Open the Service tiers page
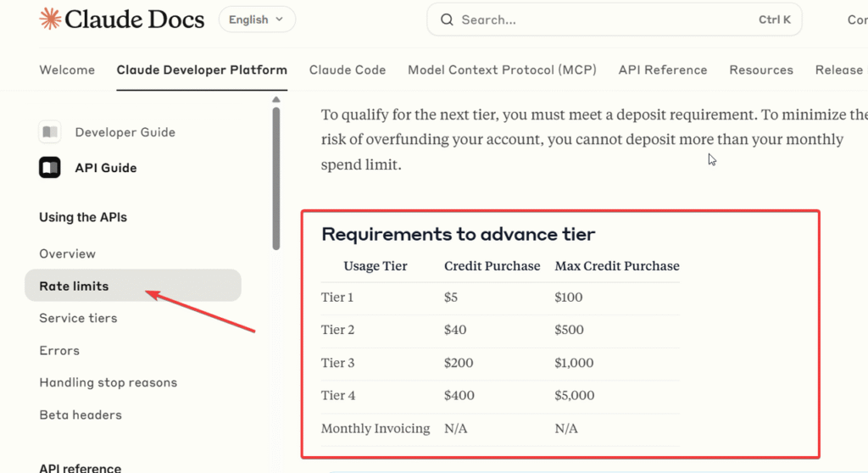 coord(78,318)
